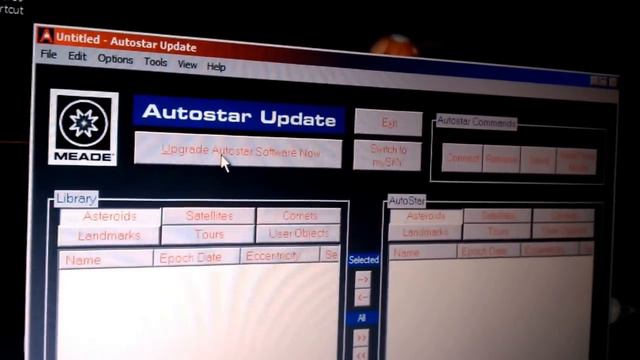Viewport: 640px width, 360px height.
Task: Open the Edit menu
Action: click(x=77, y=56)
